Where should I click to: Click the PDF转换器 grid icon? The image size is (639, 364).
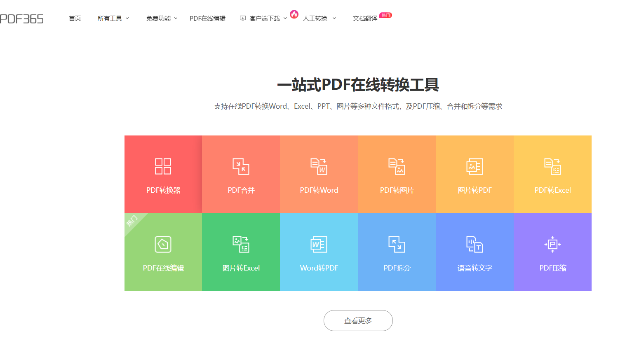coord(163,166)
